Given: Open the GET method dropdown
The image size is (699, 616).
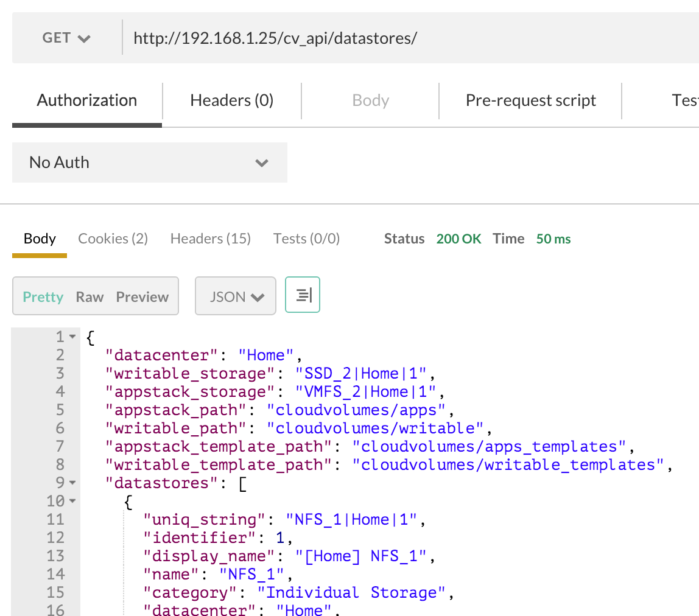Looking at the screenshot, I should tap(66, 38).
